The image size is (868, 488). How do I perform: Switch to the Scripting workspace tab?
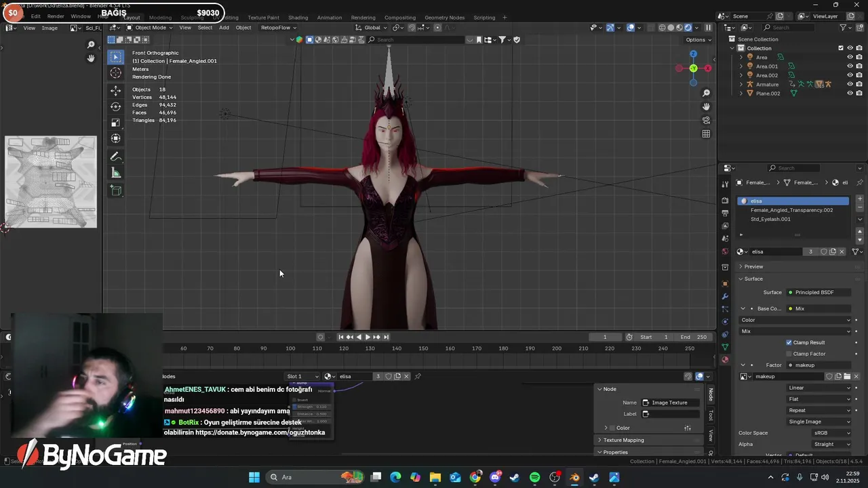point(484,17)
